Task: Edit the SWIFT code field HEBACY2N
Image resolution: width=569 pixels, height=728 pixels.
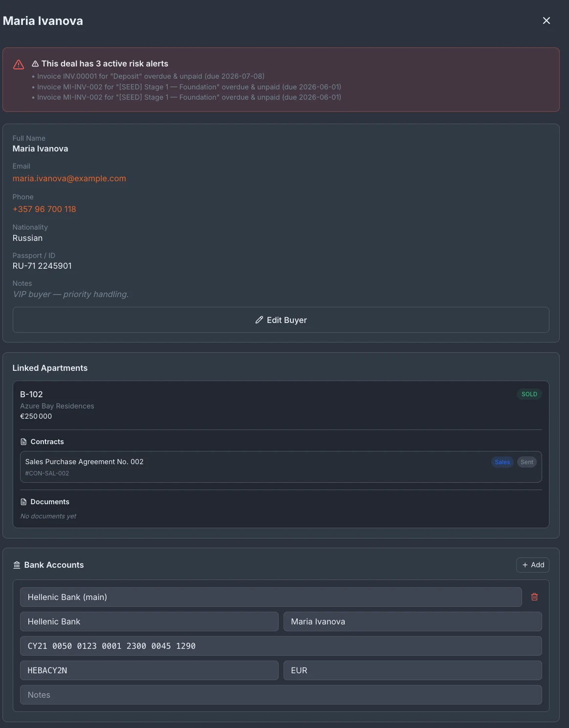Action: pyautogui.click(x=149, y=670)
